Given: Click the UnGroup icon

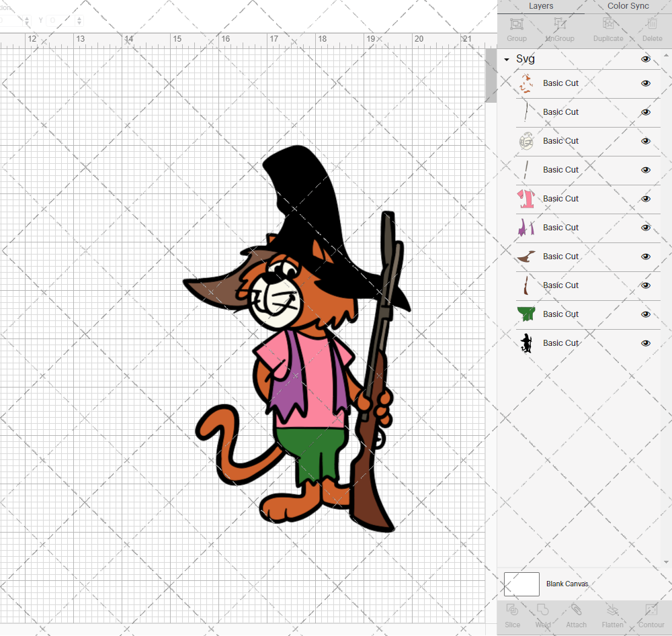Looking at the screenshot, I should pyautogui.click(x=559, y=24).
